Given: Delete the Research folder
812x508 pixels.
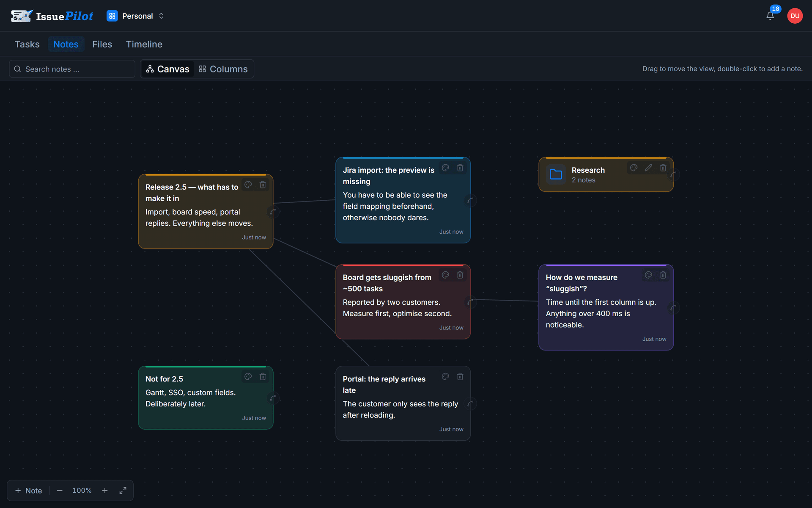Looking at the screenshot, I should 663,168.
